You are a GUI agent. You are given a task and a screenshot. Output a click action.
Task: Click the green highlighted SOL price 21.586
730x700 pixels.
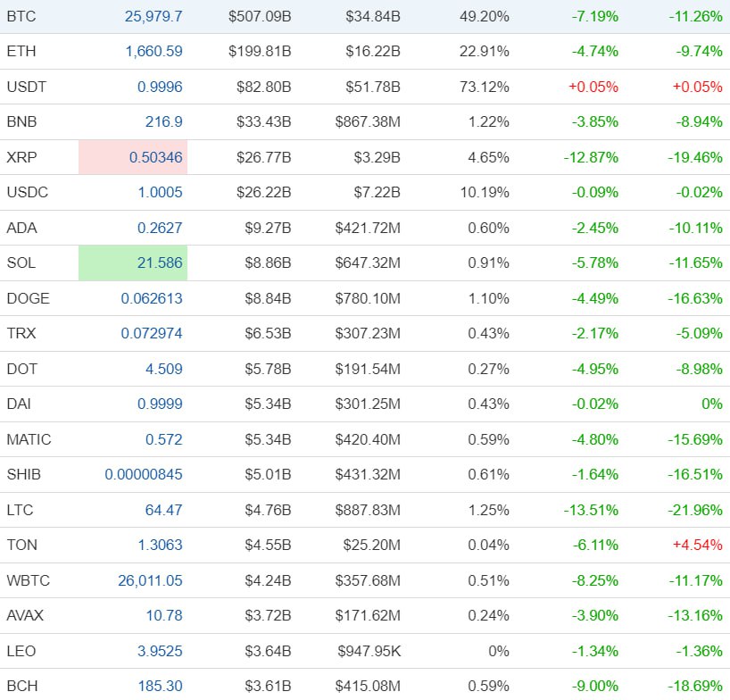[160, 263]
